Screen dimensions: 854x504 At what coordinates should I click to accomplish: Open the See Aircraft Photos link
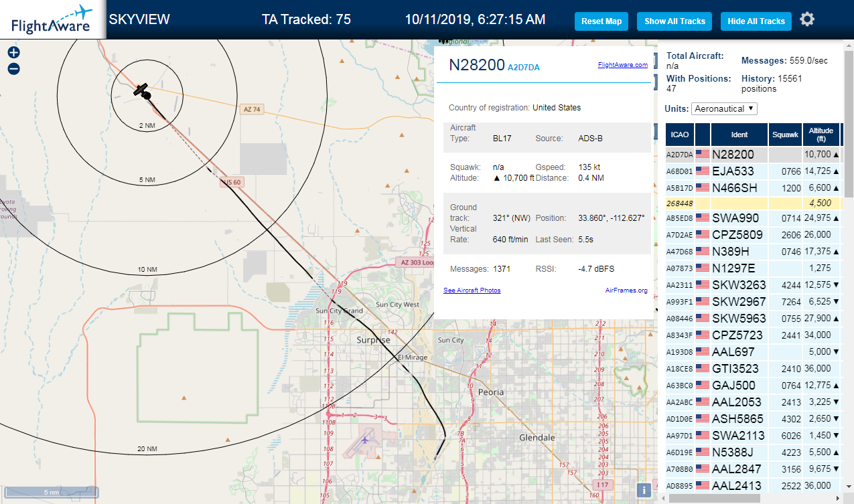[x=472, y=290]
